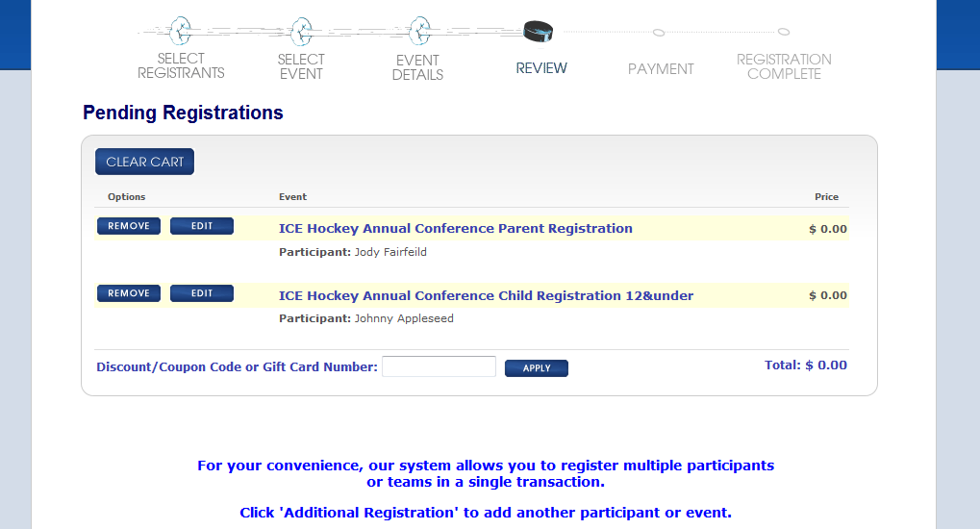Open the Child Registration 12&under event link
The height and width of the screenshot is (529, 980).
coord(486,296)
